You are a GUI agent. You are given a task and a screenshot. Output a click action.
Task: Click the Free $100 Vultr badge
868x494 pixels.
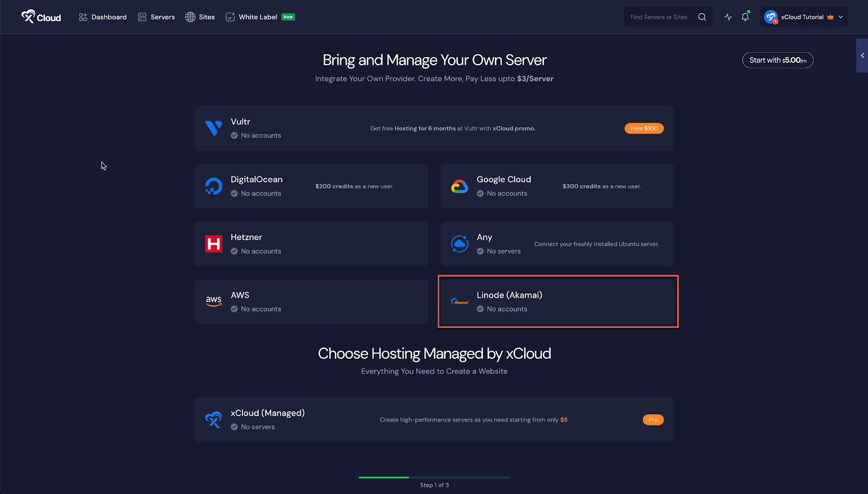tap(644, 129)
